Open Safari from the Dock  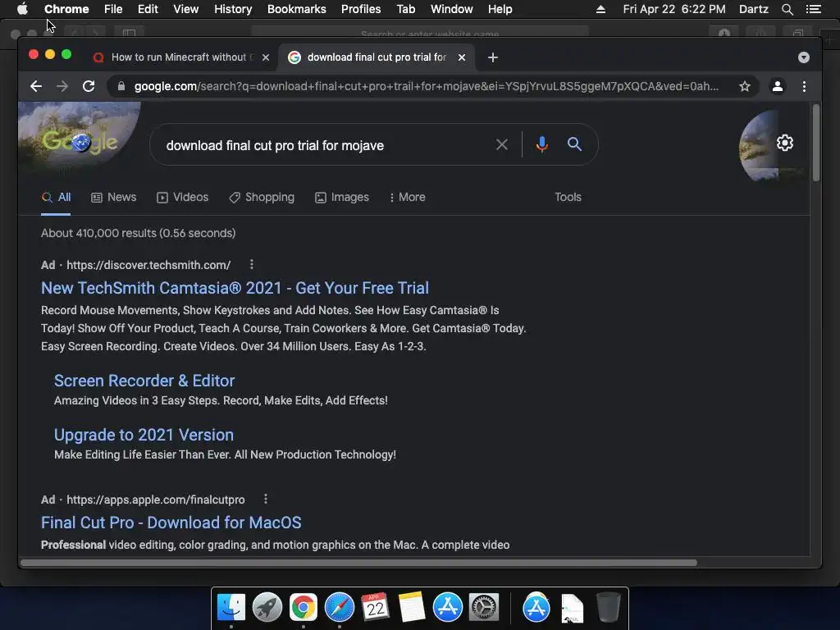point(339,608)
